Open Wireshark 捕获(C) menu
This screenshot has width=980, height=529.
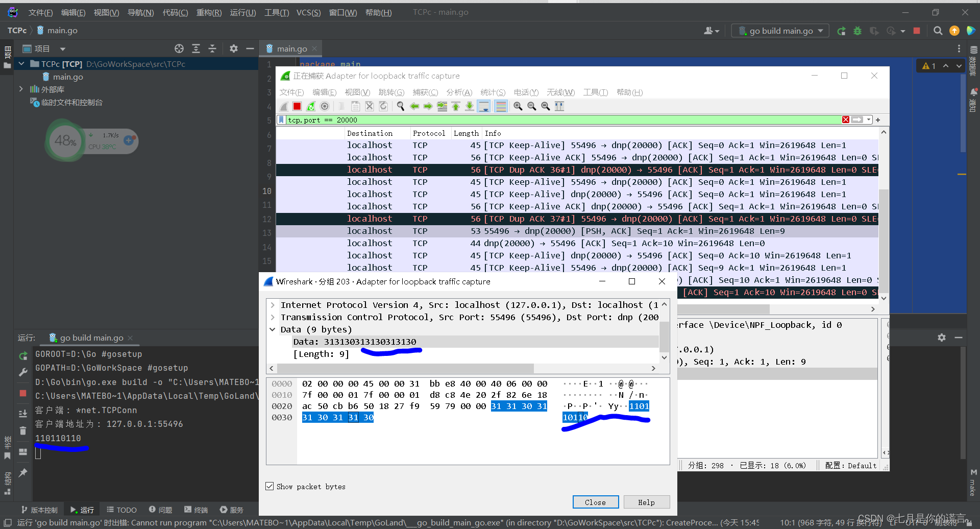pyautogui.click(x=425, y=92)
